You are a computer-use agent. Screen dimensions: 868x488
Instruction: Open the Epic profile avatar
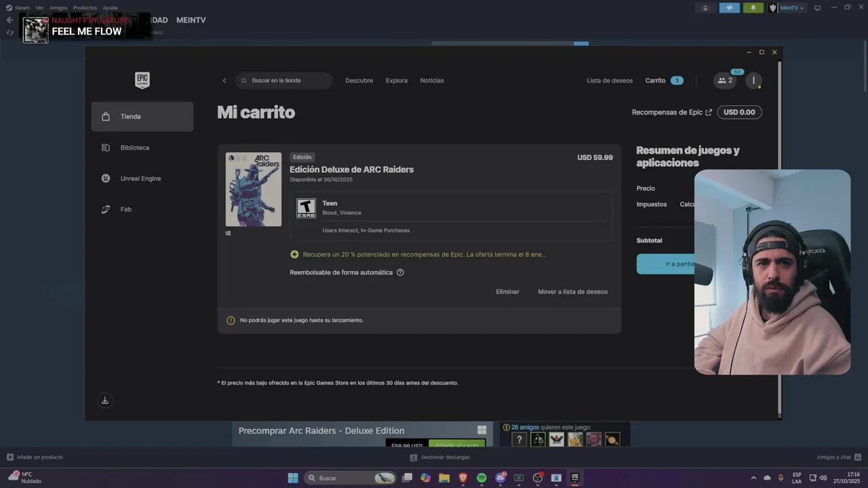(753, 81)
